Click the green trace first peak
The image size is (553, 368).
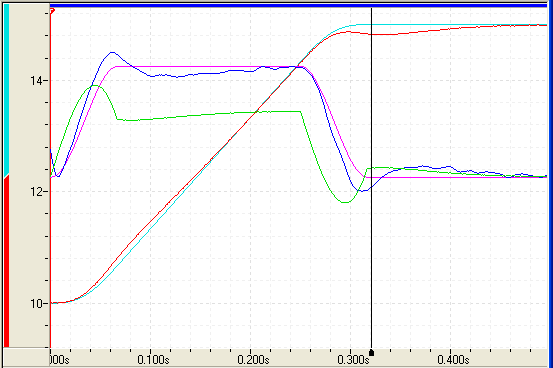pyautogui.click(x=95, y=86)
